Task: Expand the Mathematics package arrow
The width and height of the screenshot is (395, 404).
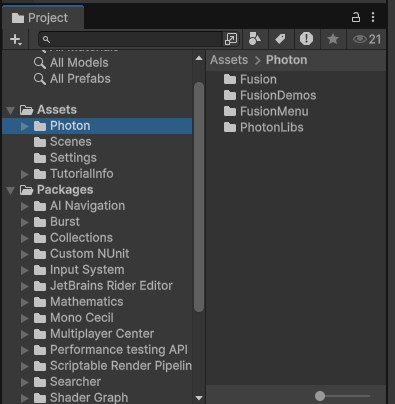Action: [x=24, y=302]
